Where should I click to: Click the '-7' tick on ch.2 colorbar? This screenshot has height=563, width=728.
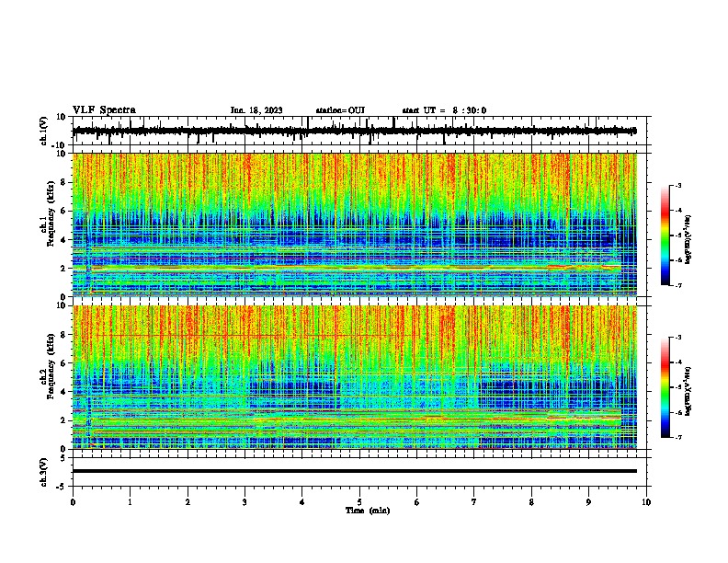678,437
